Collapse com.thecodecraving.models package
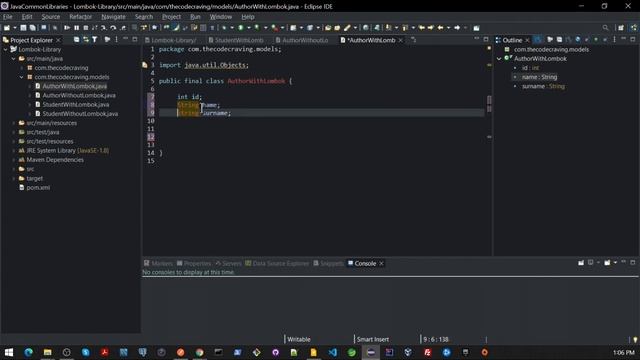Viewport: 640px width, 360px height. coord(22,77)
